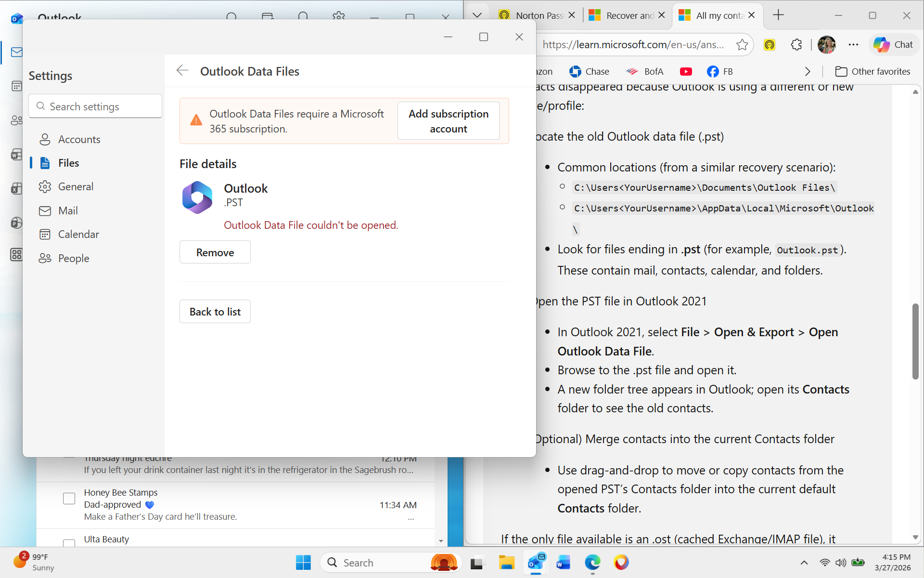Click the Search settings field
Image resolution: width=924 pixels, height=578 pixels.
[x=95, y=106]
